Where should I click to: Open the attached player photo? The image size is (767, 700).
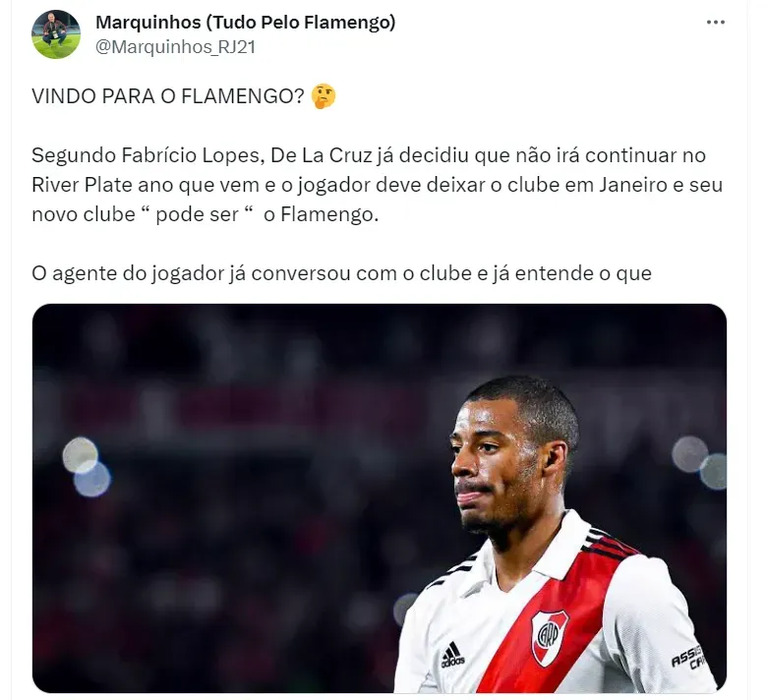pyautogui.click(x=380, y=498)
